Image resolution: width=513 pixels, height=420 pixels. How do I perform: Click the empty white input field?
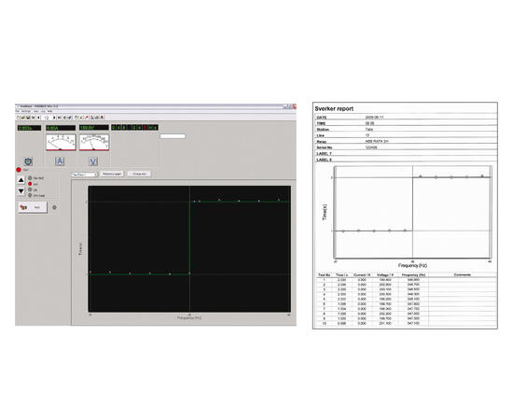(173, 136)
